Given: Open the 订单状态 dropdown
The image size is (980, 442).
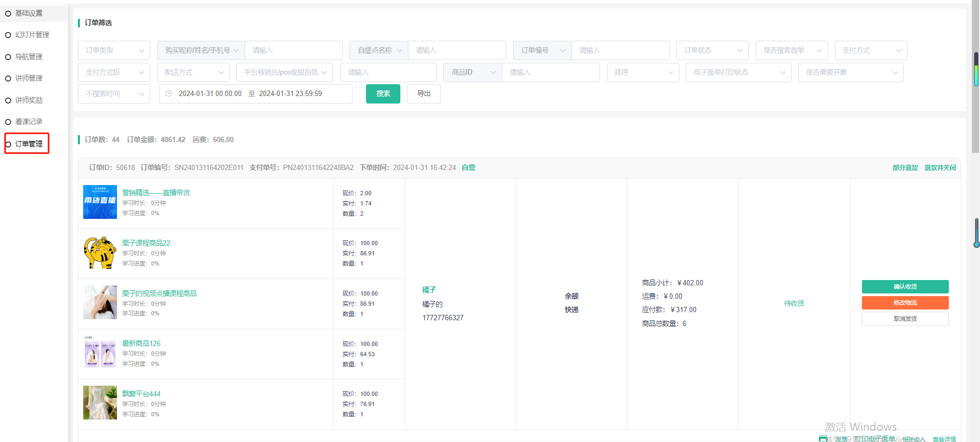Looking at the screenshot, I should 712,50.
